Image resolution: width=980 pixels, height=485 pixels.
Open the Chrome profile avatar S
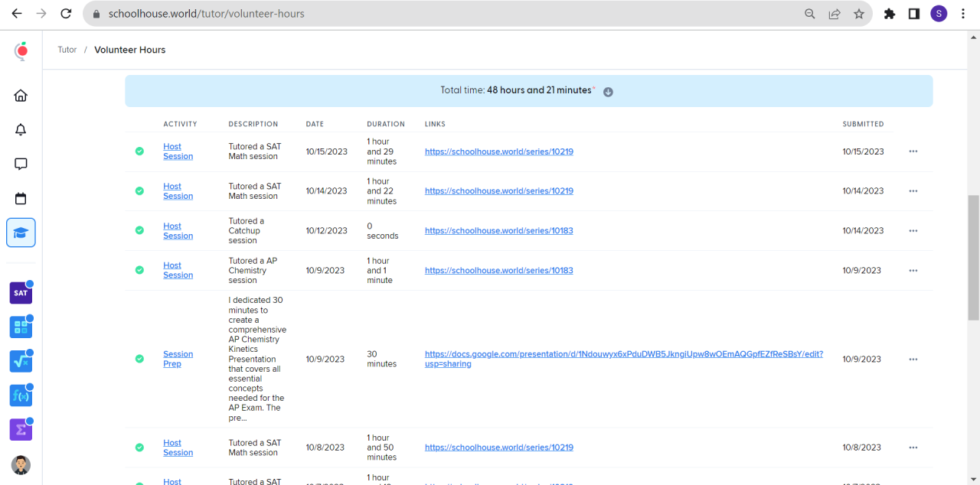pos(939,14)
